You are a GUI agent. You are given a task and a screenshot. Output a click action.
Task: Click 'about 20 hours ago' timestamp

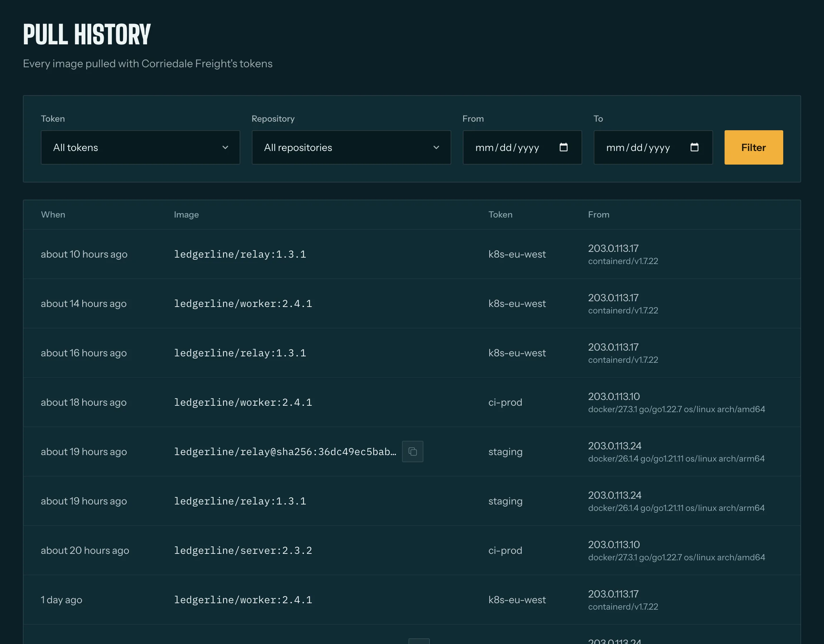click(x=85, y=550)
